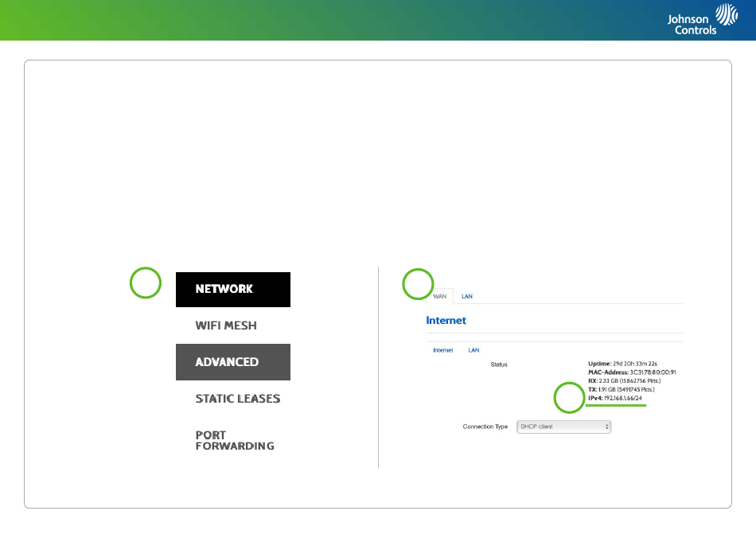
Task: Select the WIFI MESH menu entry
Action: click(x=226, y=325)
